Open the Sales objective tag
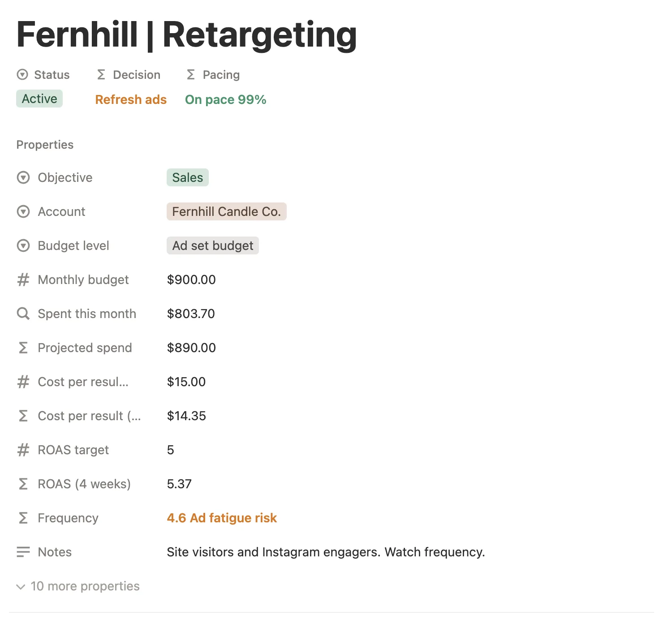The image size is (672, 624). point(188,178)
